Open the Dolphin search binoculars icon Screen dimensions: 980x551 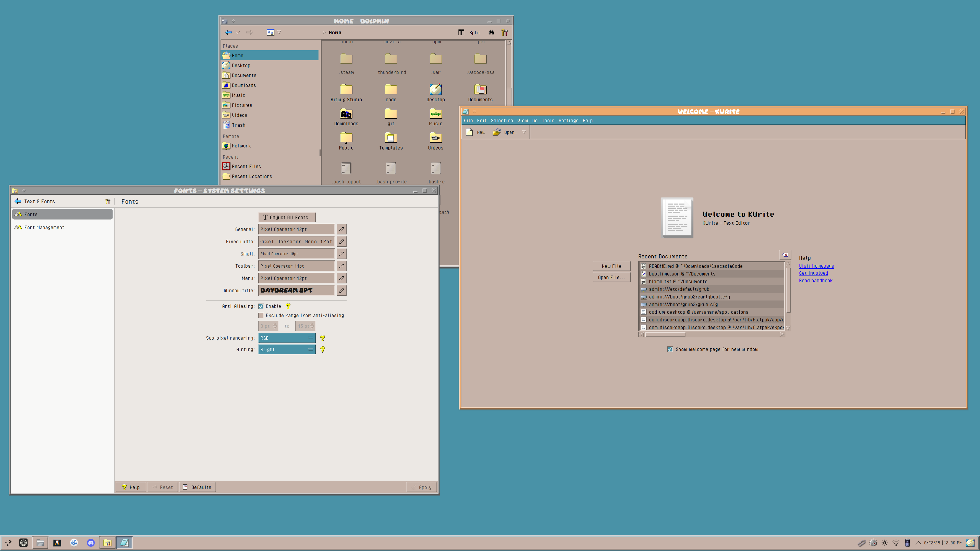point(492,32)
